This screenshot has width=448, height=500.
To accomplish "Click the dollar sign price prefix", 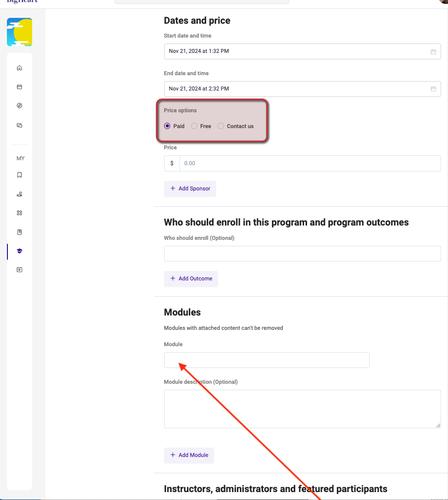I will [172, 163].
